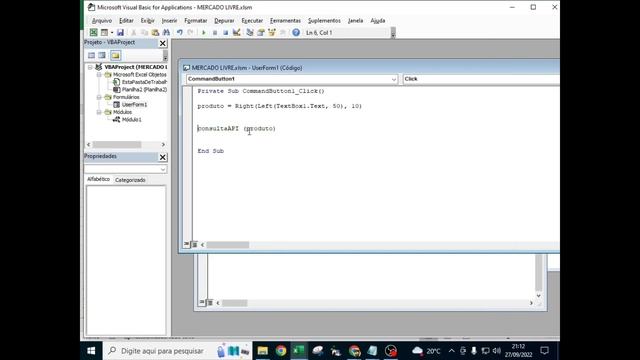This screenshot has width=640, height=360.
Task: Click the Cut toolbar icon
Action: coord(133,32)
